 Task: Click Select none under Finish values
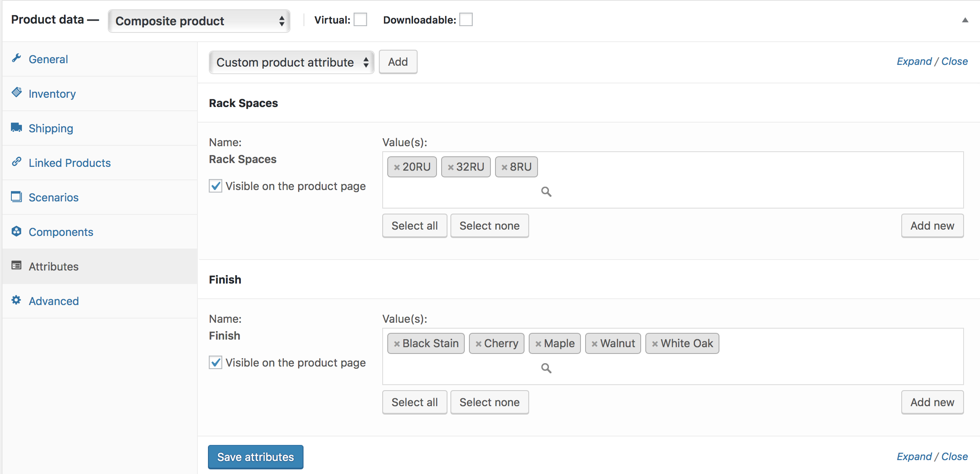point(489,402)
